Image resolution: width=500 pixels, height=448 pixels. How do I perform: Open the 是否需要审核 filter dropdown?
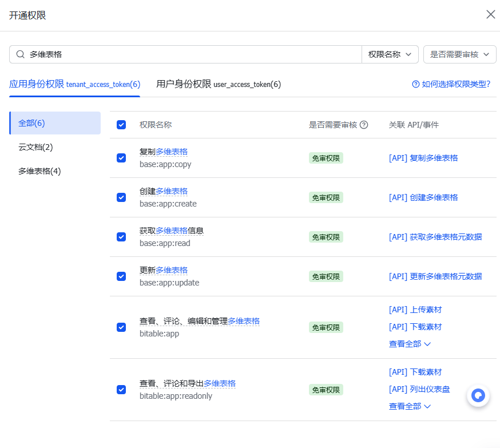tap(459, 54)
